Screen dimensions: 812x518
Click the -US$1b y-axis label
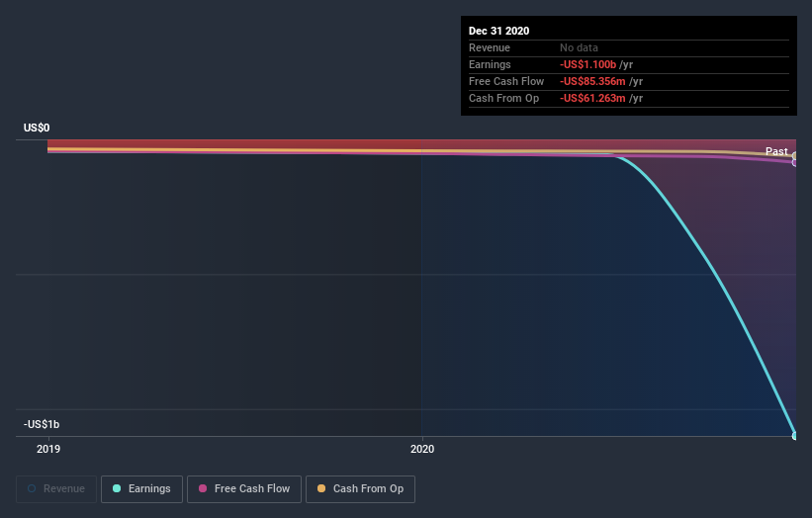click(x=42, y=424)
